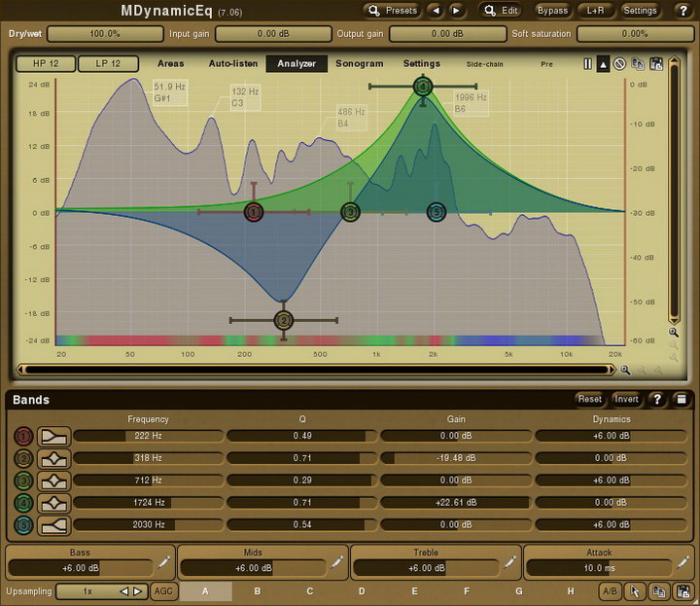Increase upsampling with right arrow
Image resolution: width=700 pixels, height=606 pixels.
[138, 591]
